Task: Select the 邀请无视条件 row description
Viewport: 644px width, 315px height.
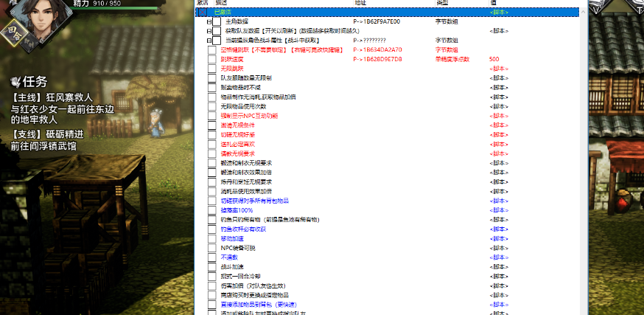Action: point(237,126)
